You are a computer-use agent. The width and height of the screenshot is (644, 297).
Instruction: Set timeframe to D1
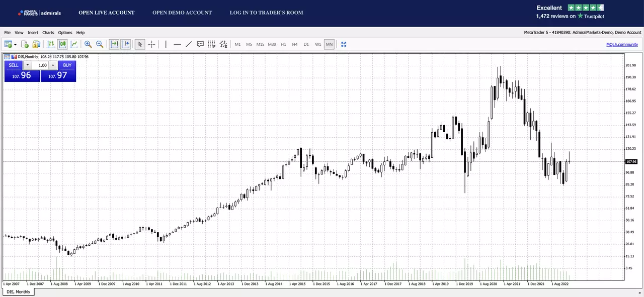[306, 44]
